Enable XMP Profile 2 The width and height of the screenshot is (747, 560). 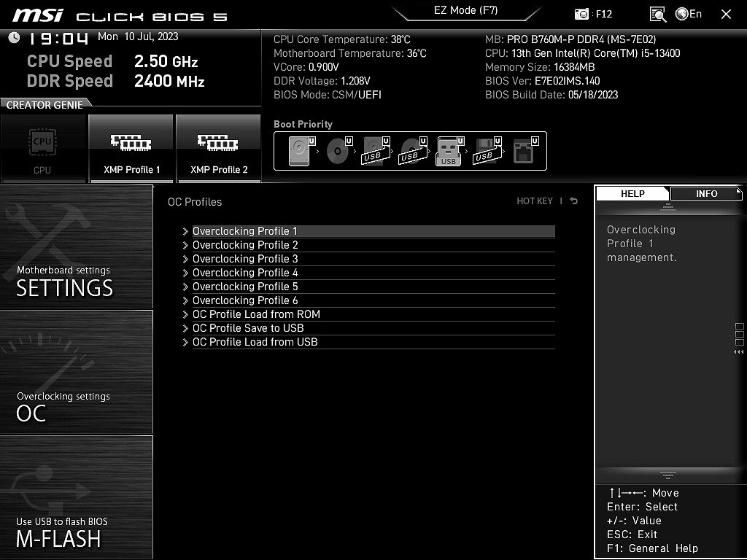[x=219, y=148]
